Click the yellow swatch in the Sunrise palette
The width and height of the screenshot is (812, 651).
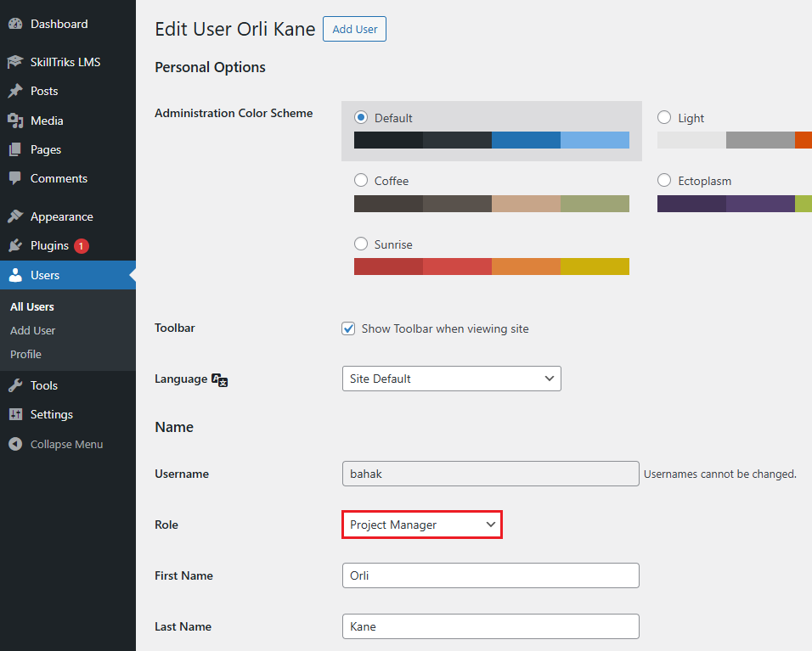tap(595, 267)
